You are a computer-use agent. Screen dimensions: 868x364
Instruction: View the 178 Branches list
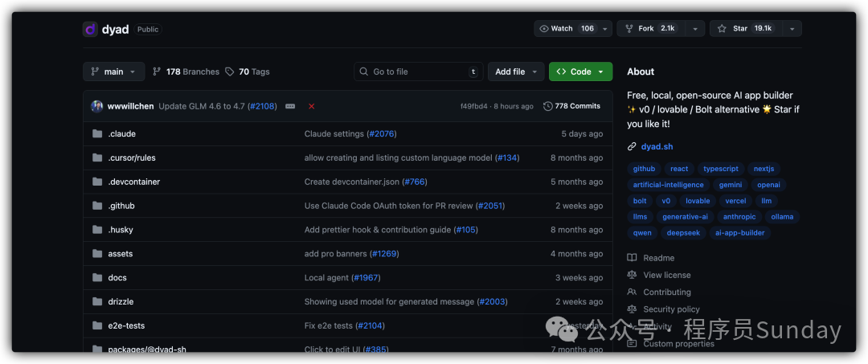click(x=186, y=72)
